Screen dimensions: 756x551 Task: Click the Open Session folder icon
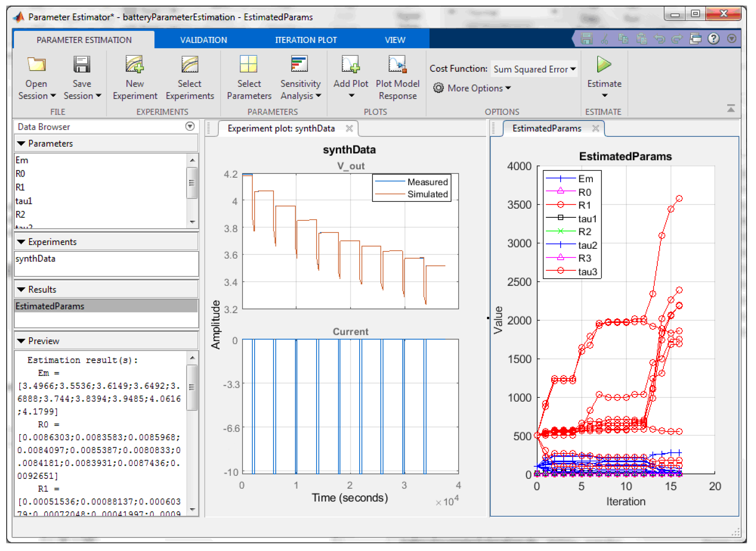point(36,64)
